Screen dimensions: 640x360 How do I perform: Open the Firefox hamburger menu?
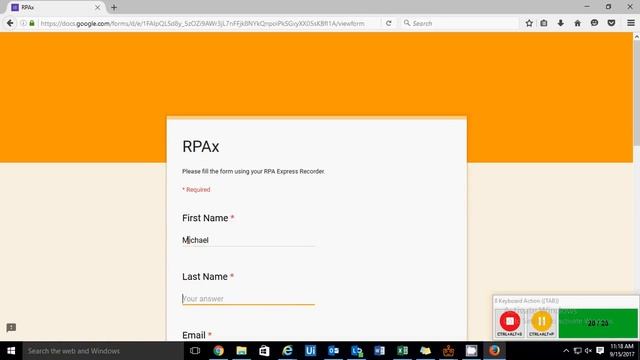click(x=631, y=23)
